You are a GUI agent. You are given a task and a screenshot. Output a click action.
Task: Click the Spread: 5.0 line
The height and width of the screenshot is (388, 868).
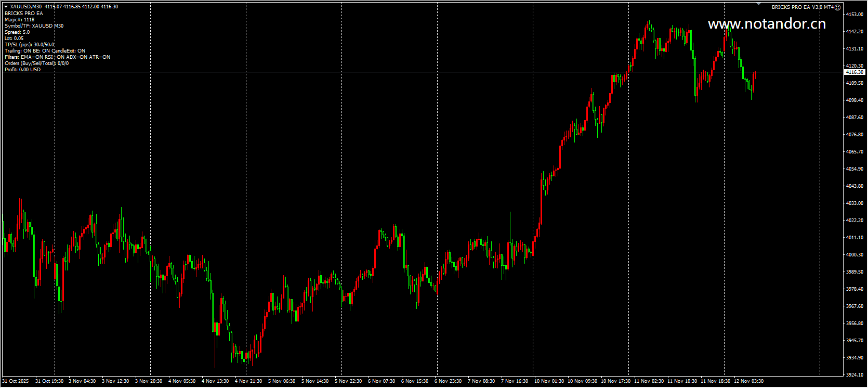(x=17, y=32)
